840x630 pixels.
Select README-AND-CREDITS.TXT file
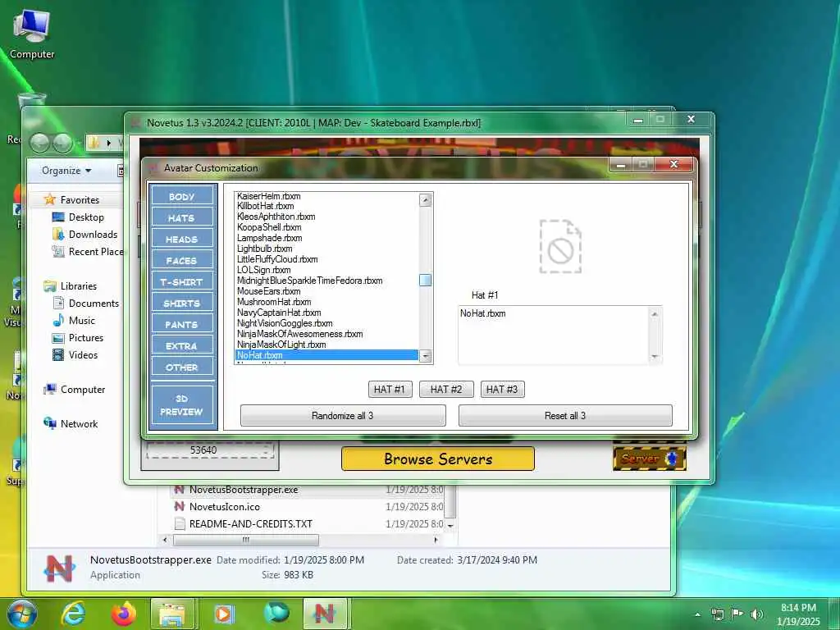[250, 524]
